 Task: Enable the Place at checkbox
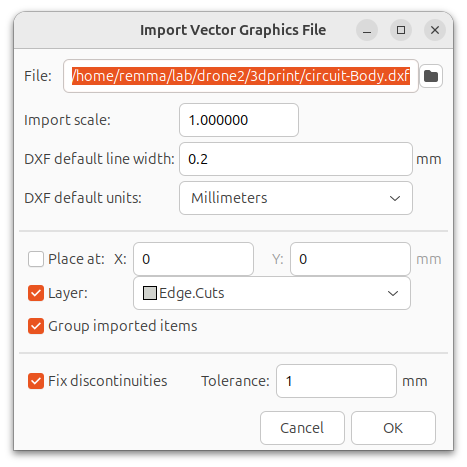(36, 259)
